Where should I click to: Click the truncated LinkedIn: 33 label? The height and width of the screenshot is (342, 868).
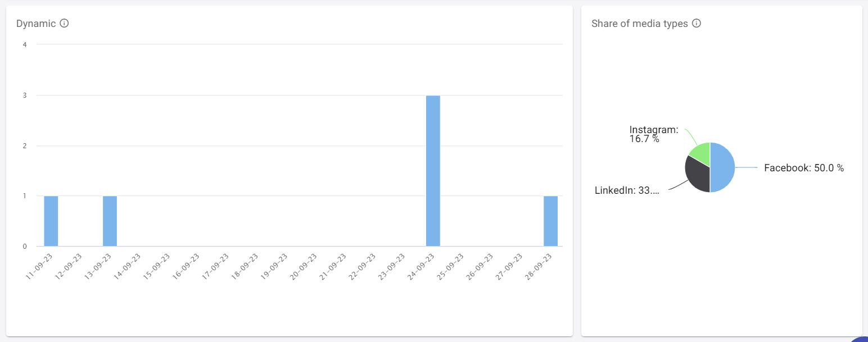pos(626,190)
